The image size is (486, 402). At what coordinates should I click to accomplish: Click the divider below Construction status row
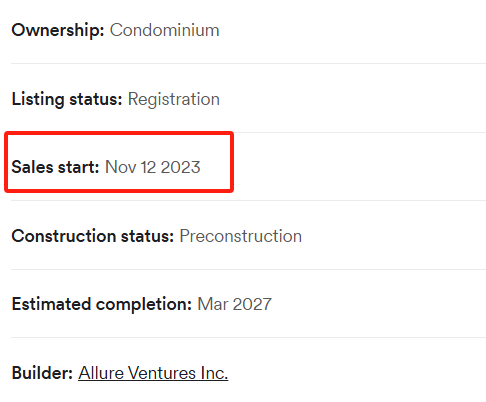[248, 269]
